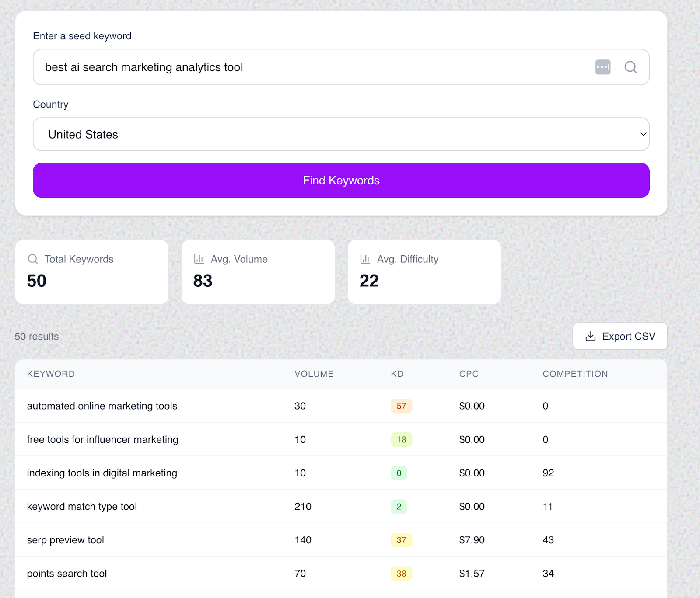
Task: Click the keyword 'free tools for influencer marketing'
Action: tap(102, 439)
